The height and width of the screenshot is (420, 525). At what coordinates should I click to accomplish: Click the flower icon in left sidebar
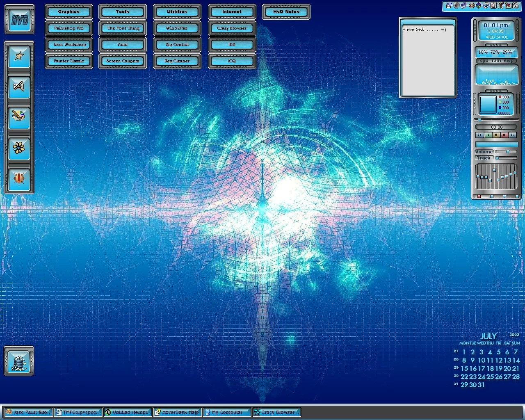[19, 148]
